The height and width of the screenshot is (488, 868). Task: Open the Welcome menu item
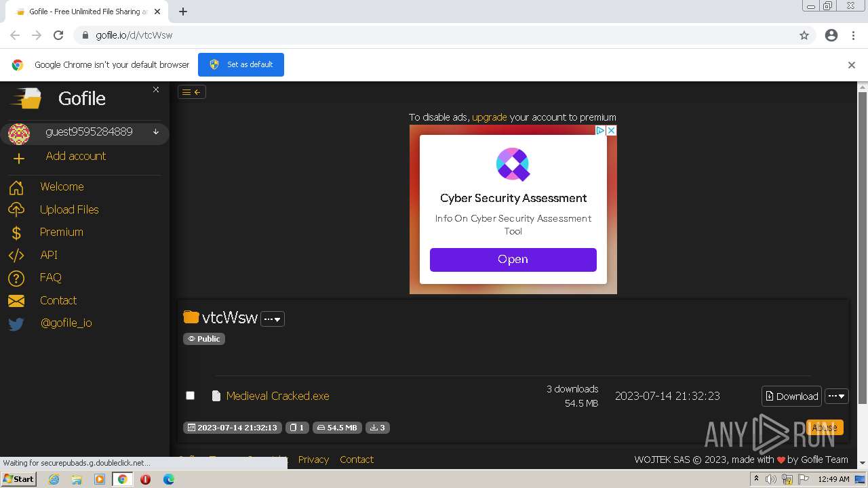pos(62,186)
